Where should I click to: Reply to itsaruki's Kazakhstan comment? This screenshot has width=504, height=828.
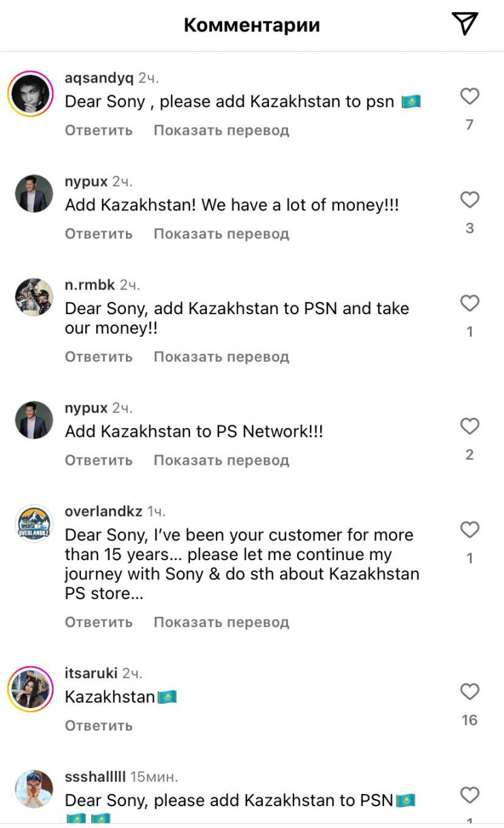(x=99, y=726)
